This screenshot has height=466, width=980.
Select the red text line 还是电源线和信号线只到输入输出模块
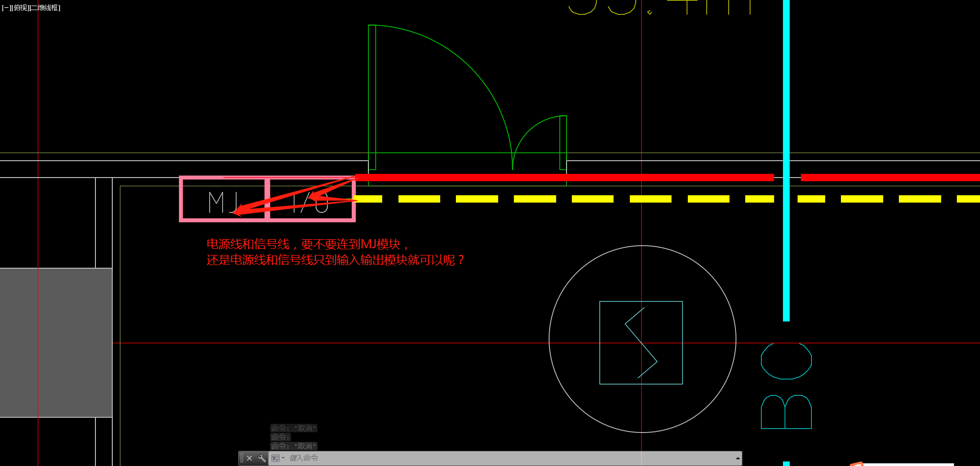click(x=335, y=260)
